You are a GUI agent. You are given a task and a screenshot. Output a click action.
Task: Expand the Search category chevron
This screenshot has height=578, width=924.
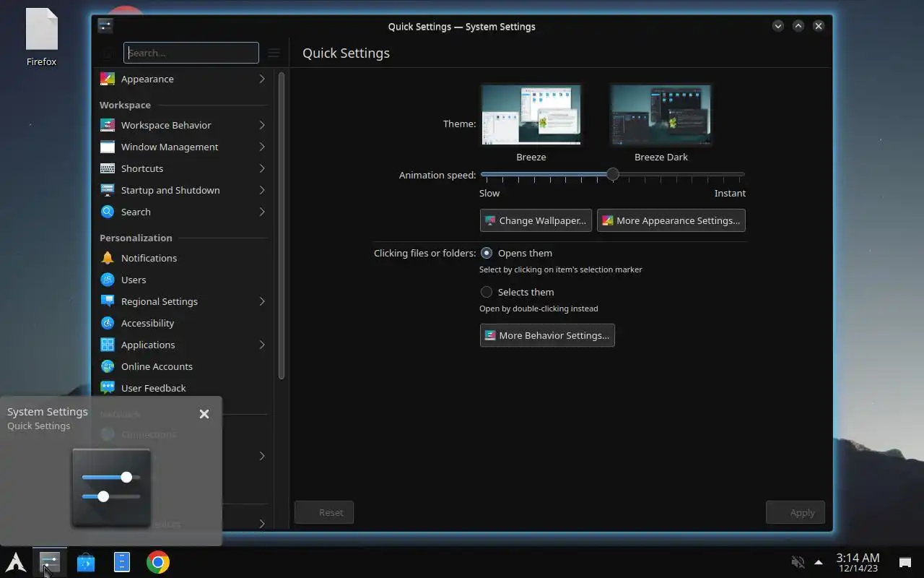tap(262, 212)
